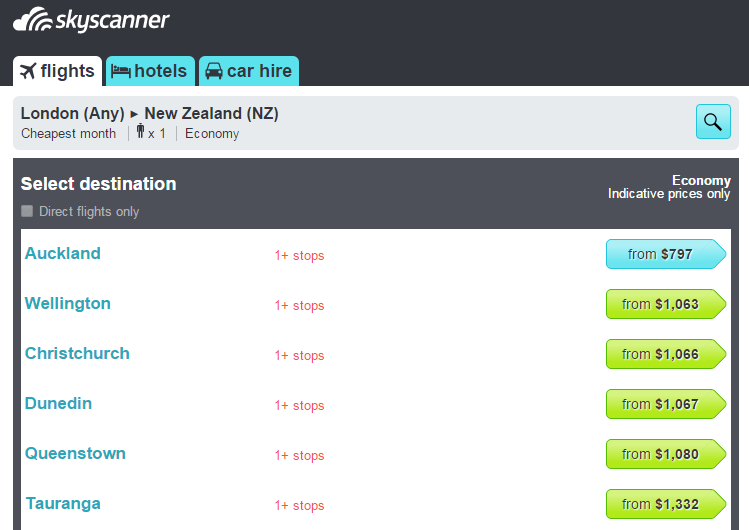Viewport: 749px width, 530px height.
Task: Select the from $1,332 price button
Action: point(666,504)
